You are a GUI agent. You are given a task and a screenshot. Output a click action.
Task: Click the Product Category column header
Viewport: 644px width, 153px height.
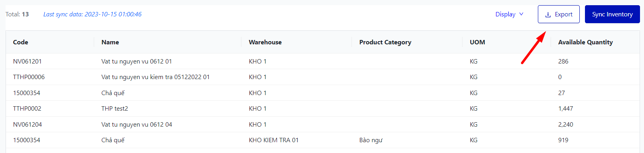click(385, 42)
